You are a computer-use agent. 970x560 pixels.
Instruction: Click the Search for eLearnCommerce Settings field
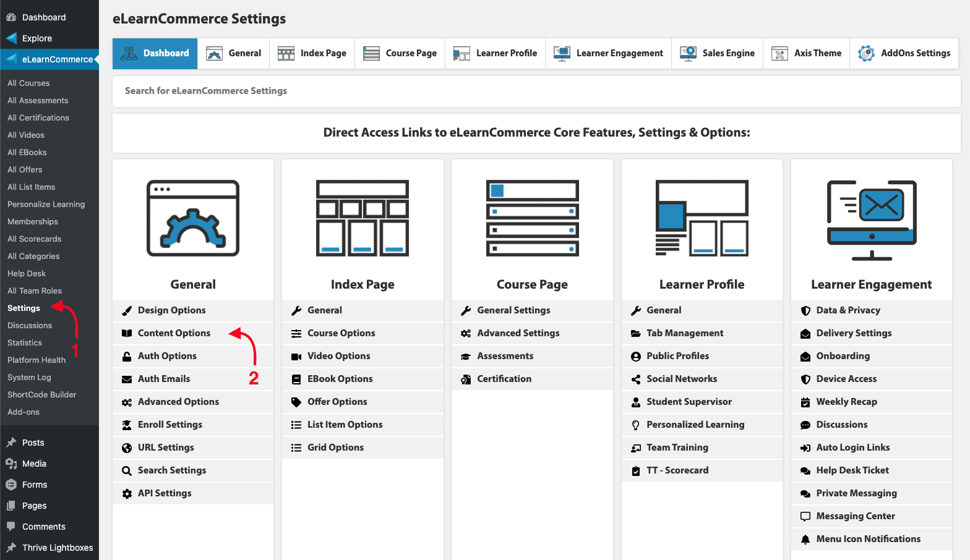(x=536, y=91)
